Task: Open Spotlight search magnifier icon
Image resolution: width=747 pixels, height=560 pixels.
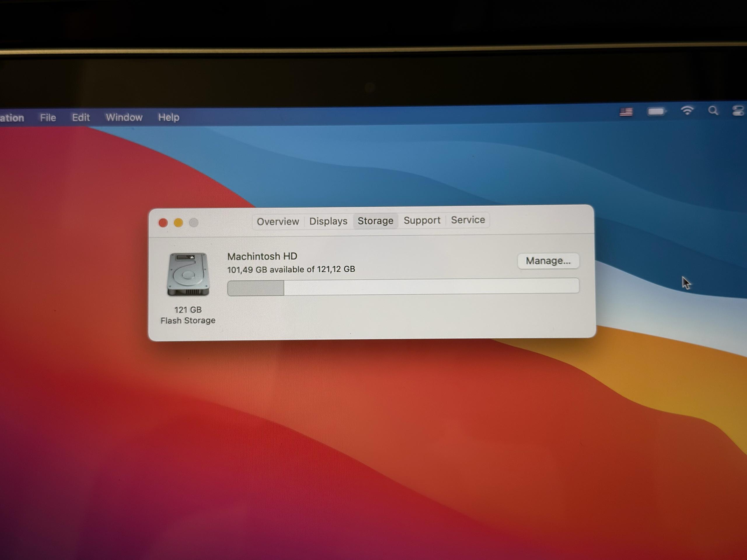Action: point(713,111)
